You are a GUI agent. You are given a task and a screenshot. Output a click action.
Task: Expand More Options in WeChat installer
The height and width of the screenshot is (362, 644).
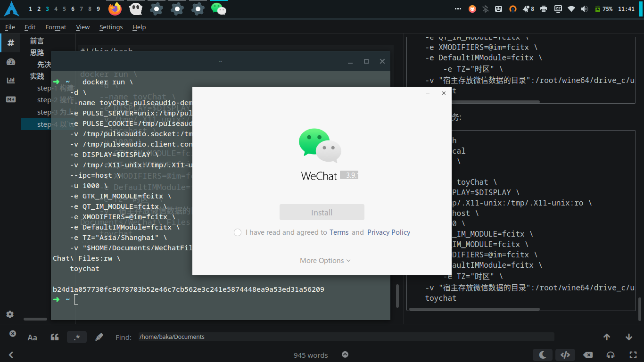click(x=325, y=261)
